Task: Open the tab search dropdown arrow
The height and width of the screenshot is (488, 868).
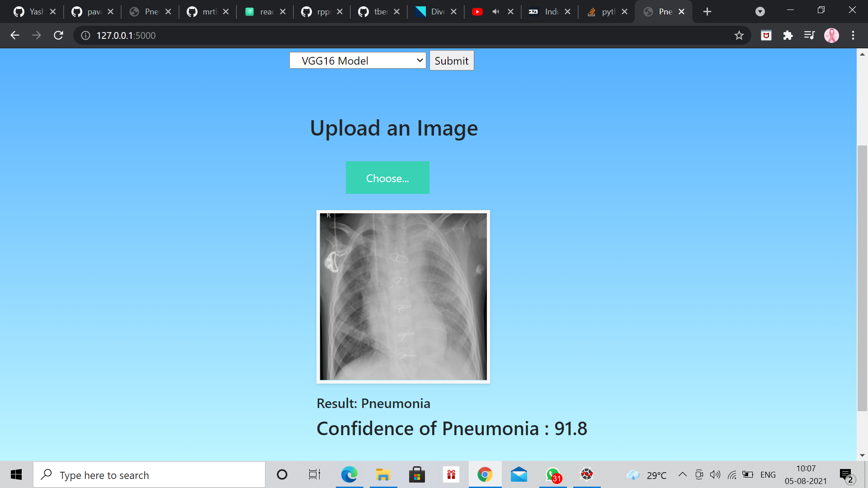Action: pyautogui.click(x=760, y=12)
